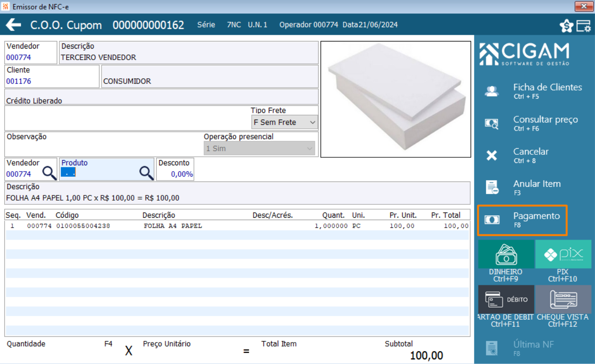Viewport: 595px width, 364px height.
Task: Select item row FOLHA A4 PAPEL
Action: 237,226
